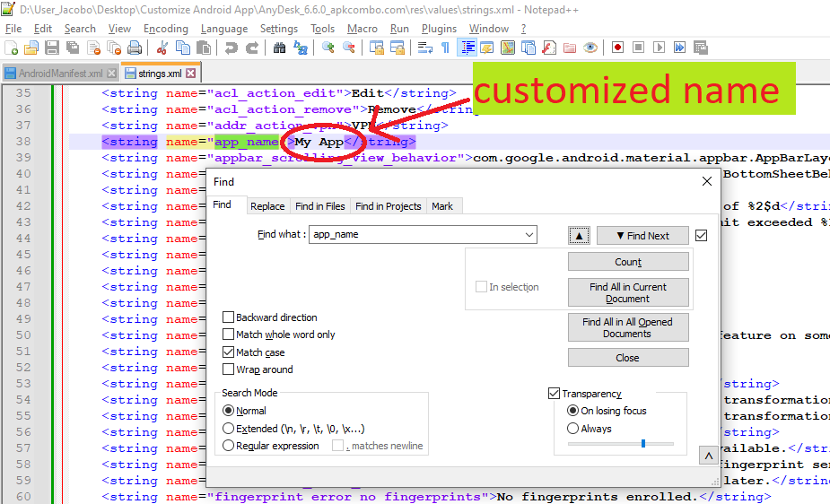Toggle Show all characters pilcrow icon

point(445,48)
